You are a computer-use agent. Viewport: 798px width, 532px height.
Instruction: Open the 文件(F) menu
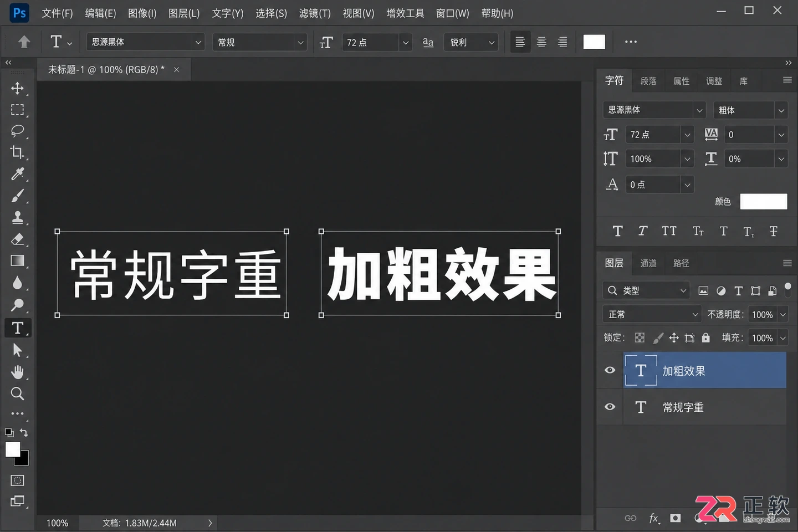[57, 13]
